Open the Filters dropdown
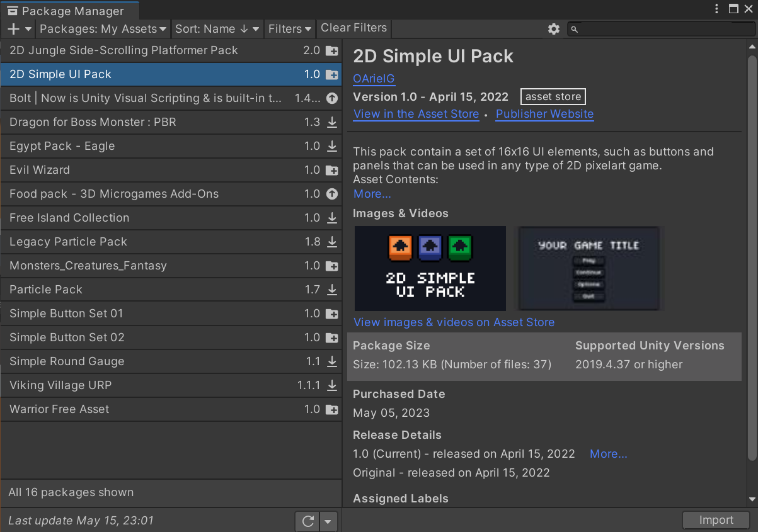758x532 pixels. point(290,29)
